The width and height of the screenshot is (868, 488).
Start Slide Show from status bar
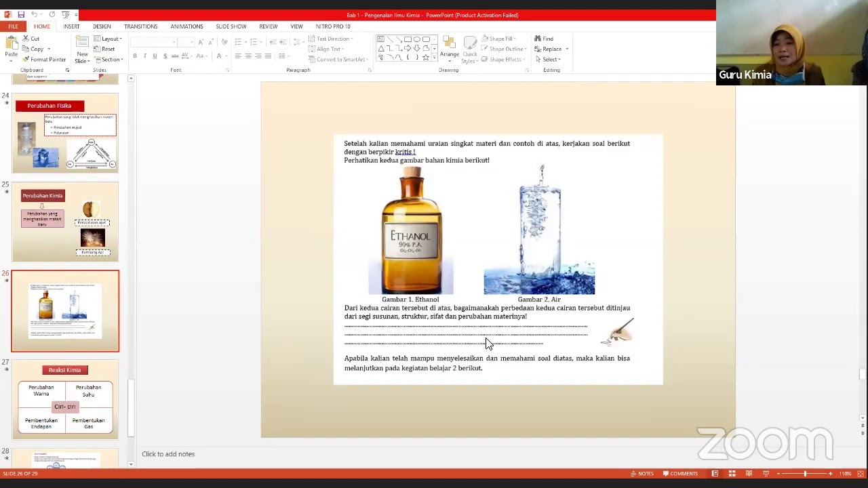(x=766, y=474)
